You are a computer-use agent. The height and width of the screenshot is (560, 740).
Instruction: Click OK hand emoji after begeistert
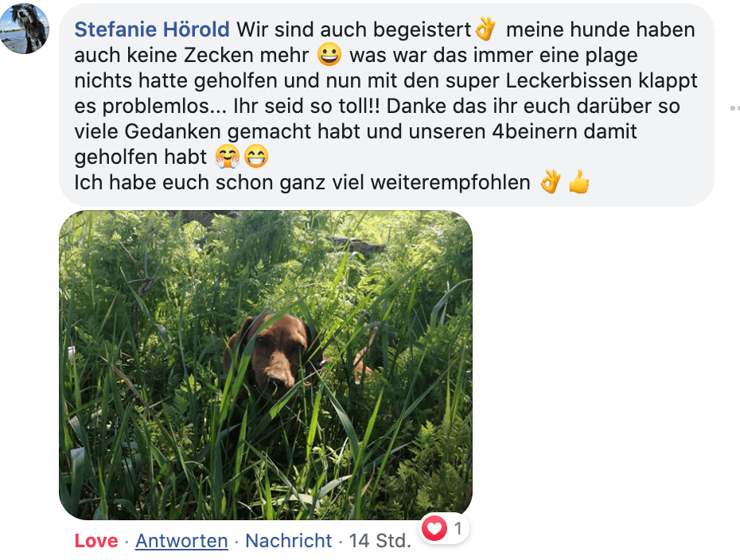pos(485,29)
